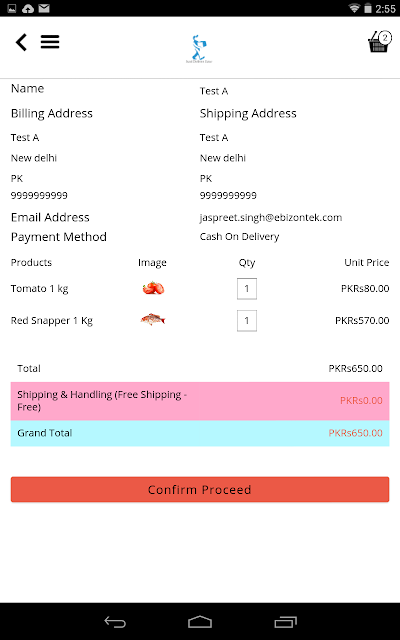Tap the tomato product image
The height and width of the screenshot is (640, 400).
pyautogui.click(x=153, y=288)
